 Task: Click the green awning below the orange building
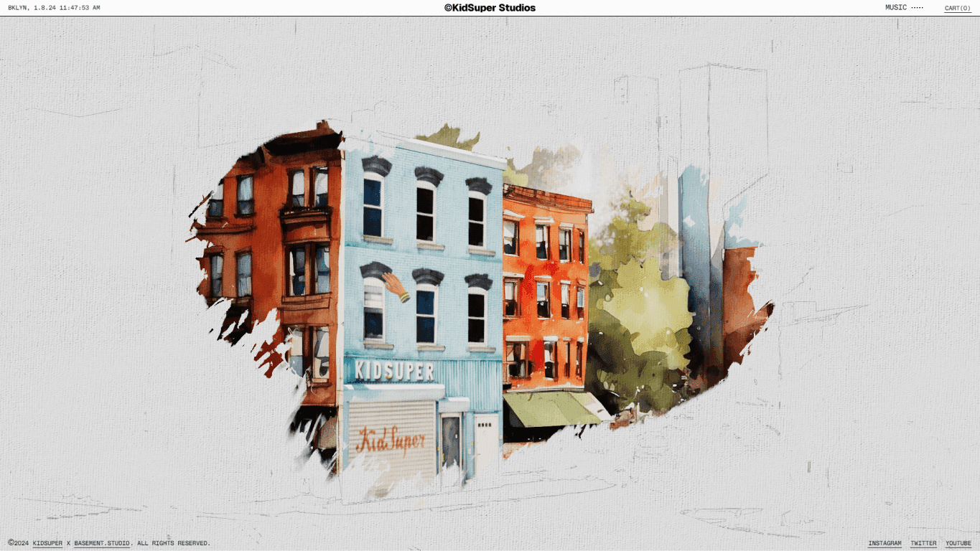(551, 409)
